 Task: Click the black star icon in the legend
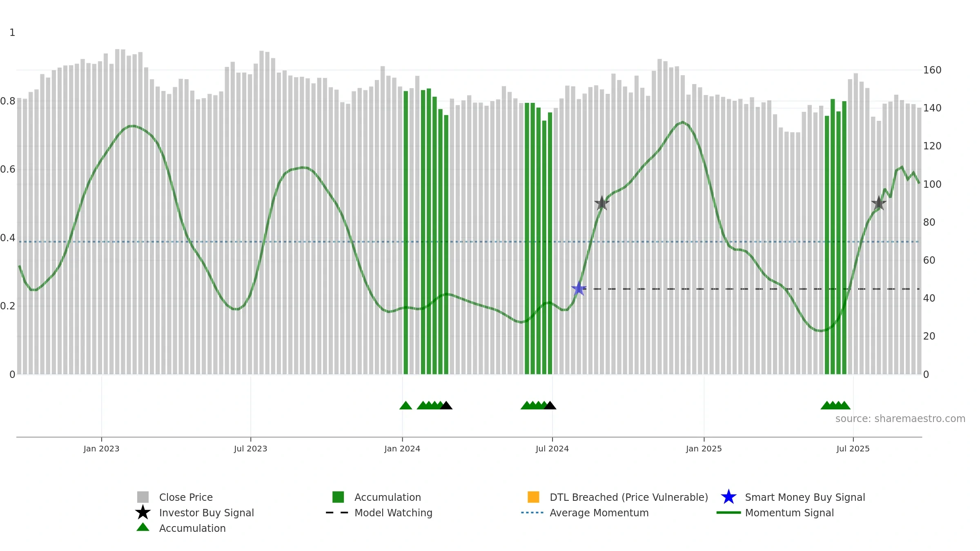pos(143,513)
